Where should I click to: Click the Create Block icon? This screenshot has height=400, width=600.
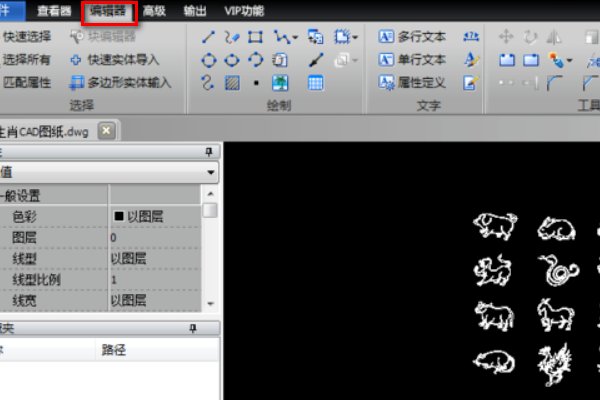tap(342, 37)
